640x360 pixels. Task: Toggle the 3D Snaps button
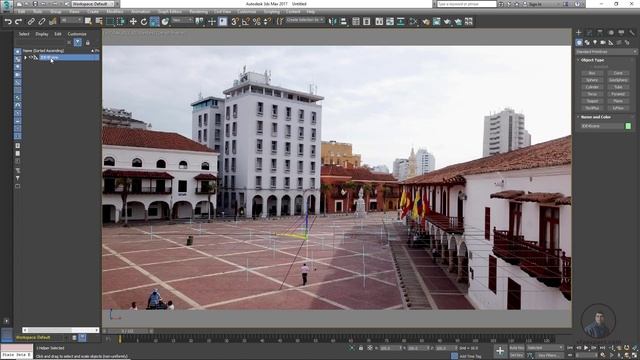[235, 22]
